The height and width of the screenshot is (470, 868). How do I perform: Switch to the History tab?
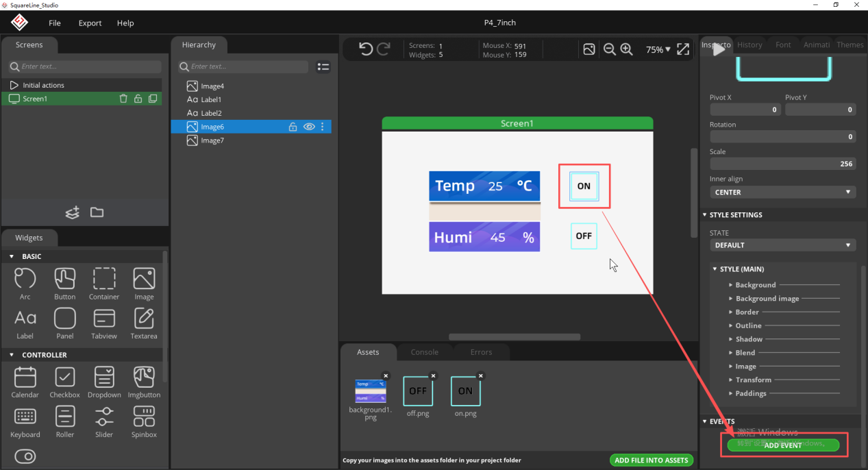pos(749,45)
